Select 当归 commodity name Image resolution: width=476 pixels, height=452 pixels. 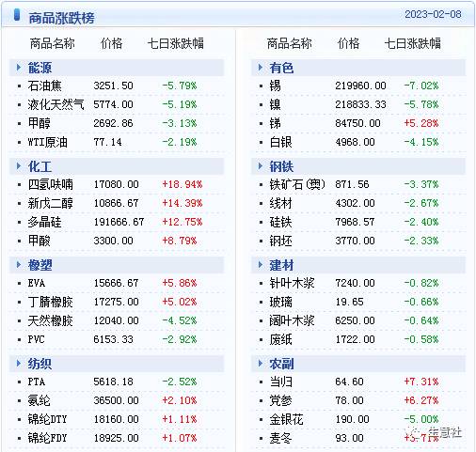click(280, 382)
